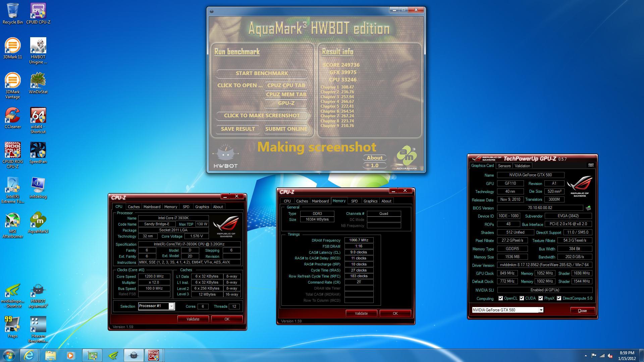Click Close button in GPU-Z
The width and height of the screenshot is (644, 362).
point(582,311)
